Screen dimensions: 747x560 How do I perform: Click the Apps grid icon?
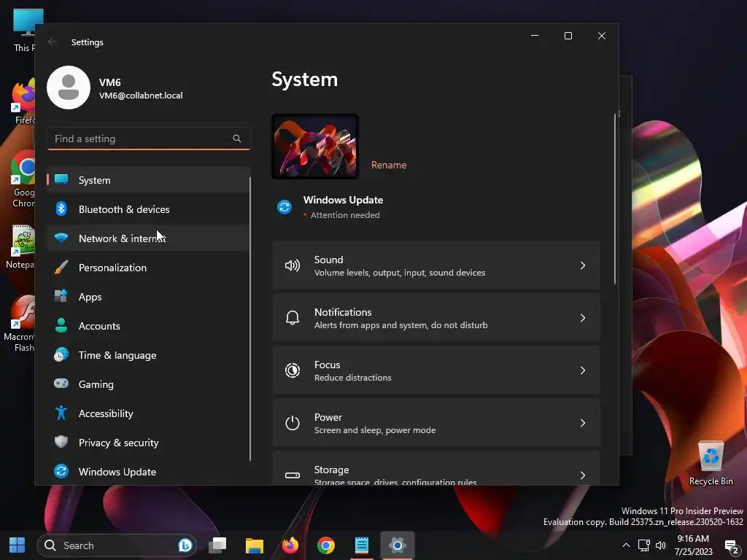[61, 296]
